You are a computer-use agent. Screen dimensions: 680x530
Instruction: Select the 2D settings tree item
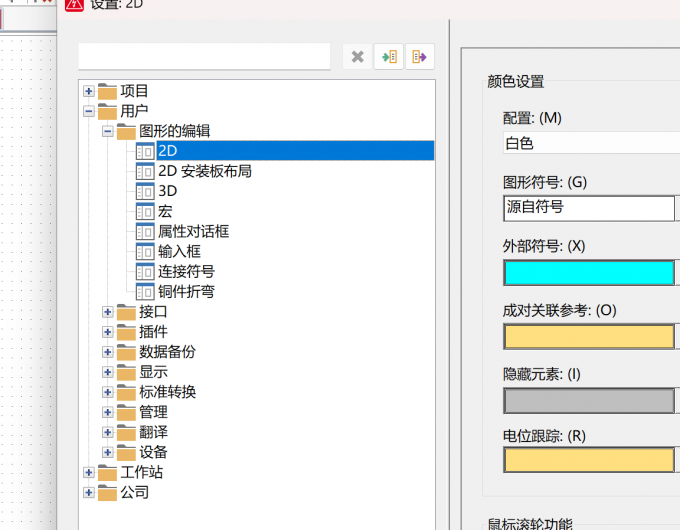[295, 150]
